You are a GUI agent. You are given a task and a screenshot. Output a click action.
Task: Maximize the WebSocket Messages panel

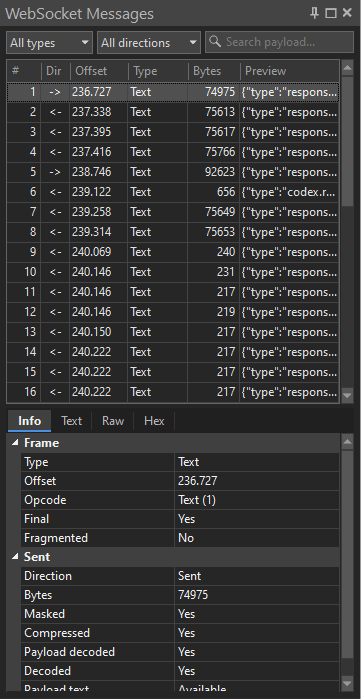click(x=331, y=13)
